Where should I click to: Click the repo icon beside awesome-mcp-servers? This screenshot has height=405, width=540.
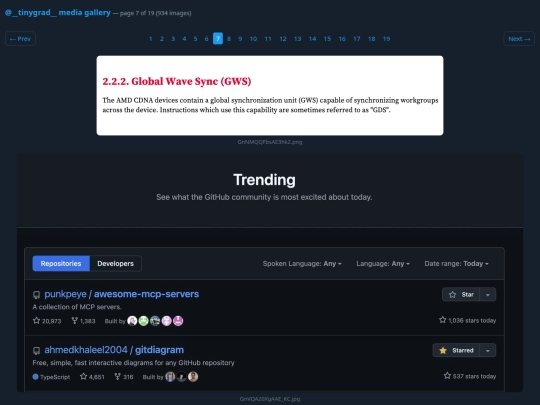pos(36,294)
